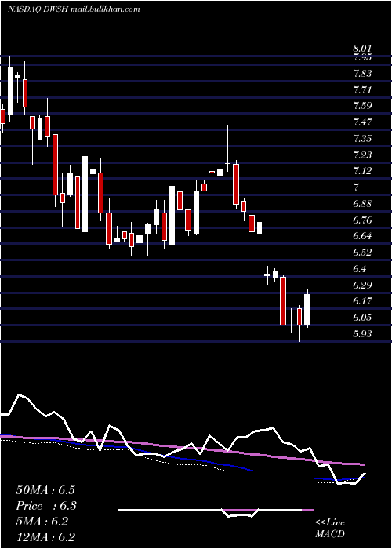Click the 5MA : 6.2 readout

click(42, 522)
